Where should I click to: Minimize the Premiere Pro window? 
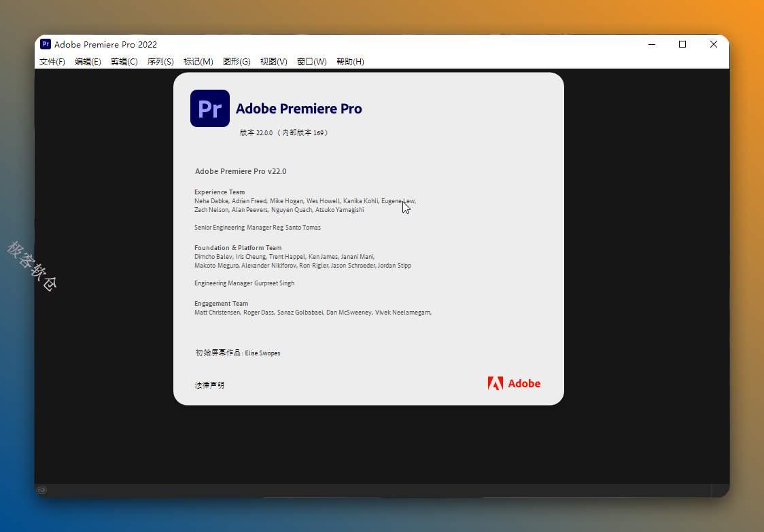click(x=652, y=44)
